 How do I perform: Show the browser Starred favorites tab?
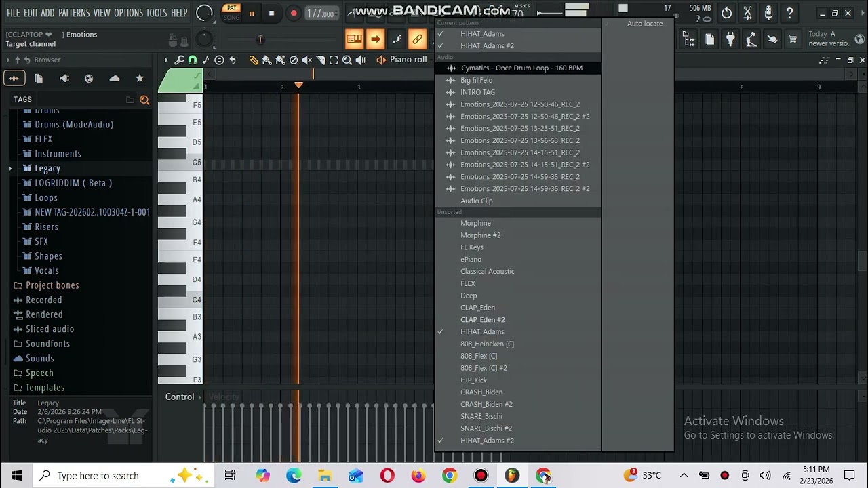pyautogui.click(x=140, y=79)
